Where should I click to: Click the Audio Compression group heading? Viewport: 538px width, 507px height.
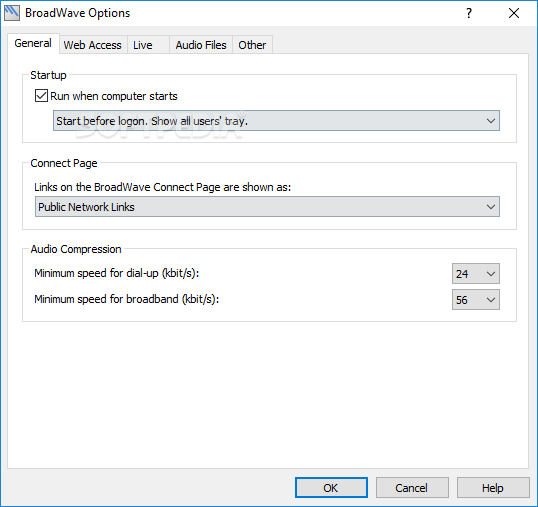76,249
